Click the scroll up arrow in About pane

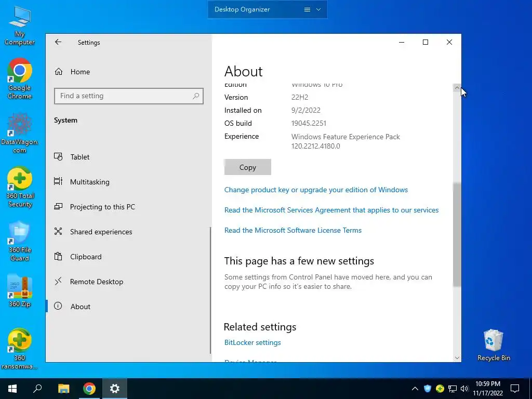point(457,88)
